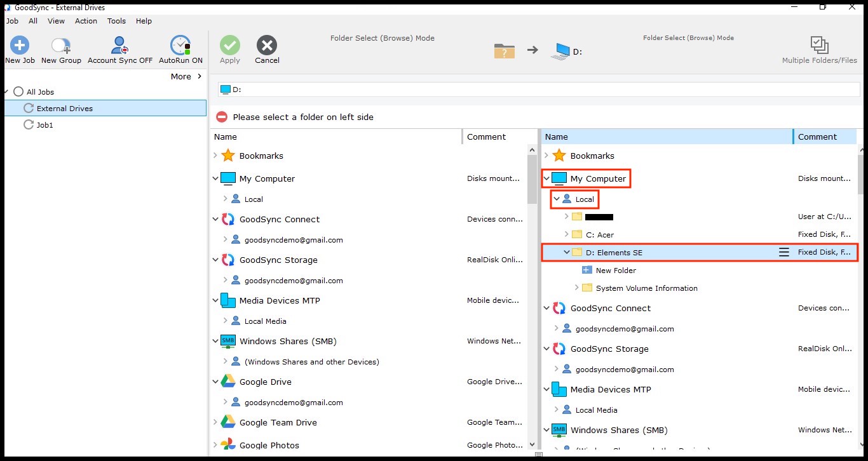This screenshot has width=868, height=461.
Task: Select the All Jobs radio circle
Action: click(x=18, y=92)
